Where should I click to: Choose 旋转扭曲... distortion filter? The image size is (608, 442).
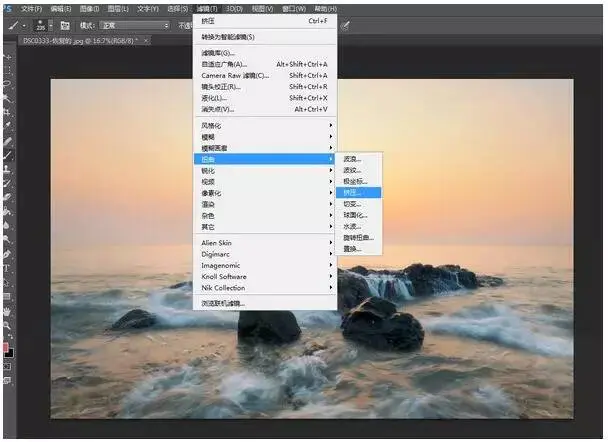(x=359, y=237)
